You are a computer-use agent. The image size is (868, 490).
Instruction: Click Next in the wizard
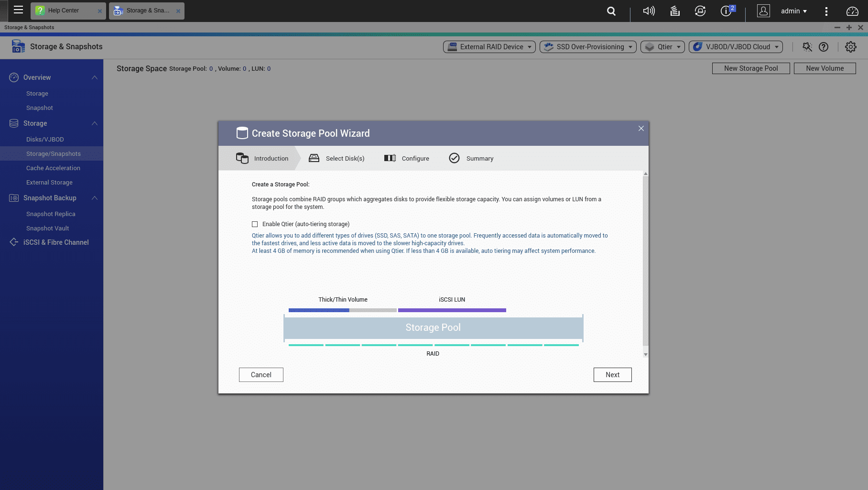(x=613, y=375)
